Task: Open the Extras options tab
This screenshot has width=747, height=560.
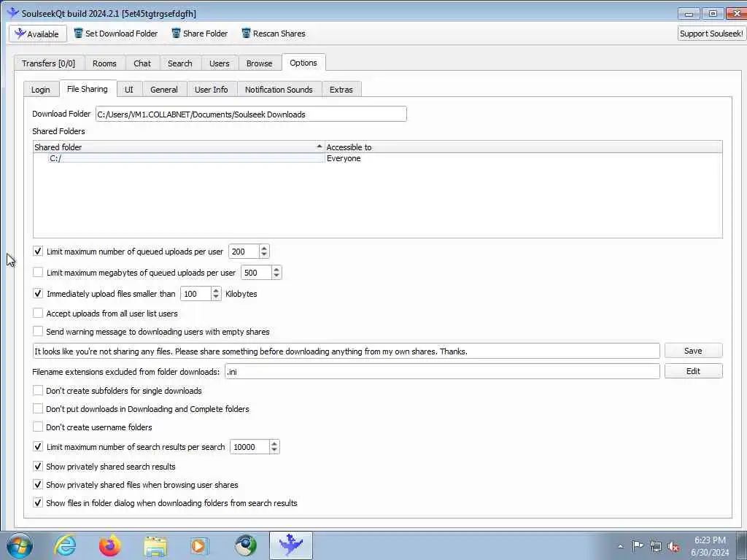Action: (x=341, y=90)
